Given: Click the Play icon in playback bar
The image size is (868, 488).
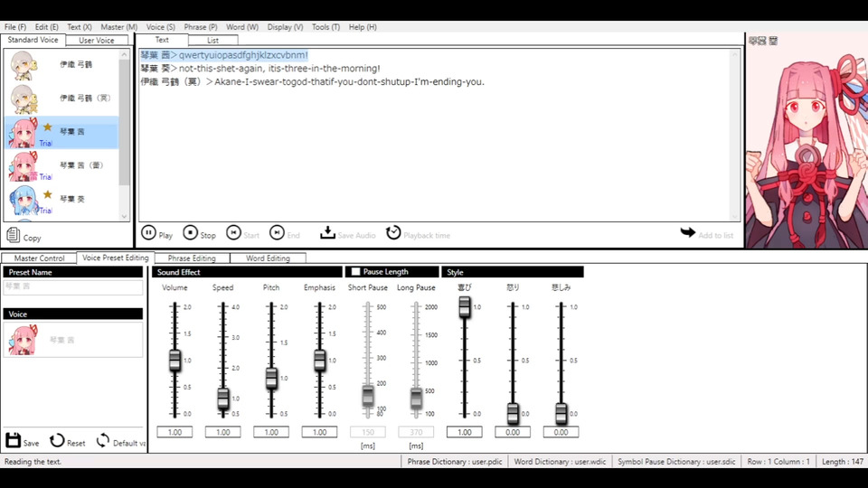Looking at the screenshot, I should 148,233.
